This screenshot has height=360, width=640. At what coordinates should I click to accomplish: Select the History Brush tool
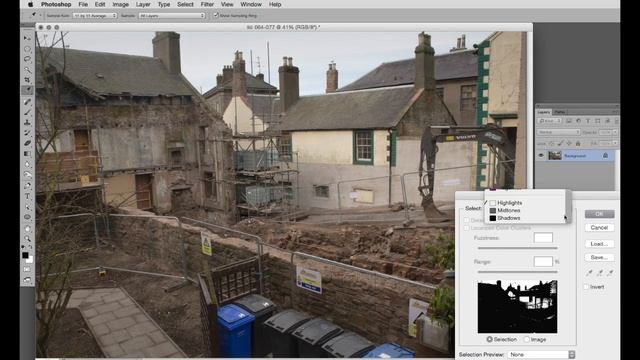[x=27, y=133]
